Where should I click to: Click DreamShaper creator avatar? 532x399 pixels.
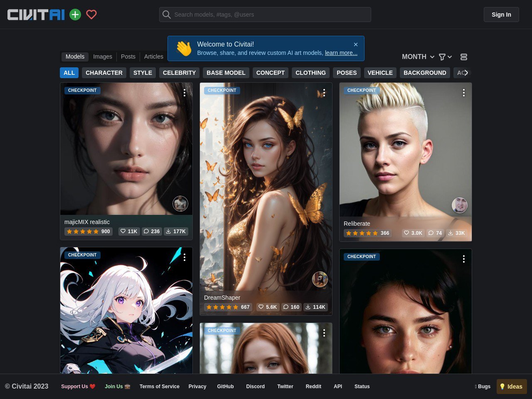[x=320, y=279]
